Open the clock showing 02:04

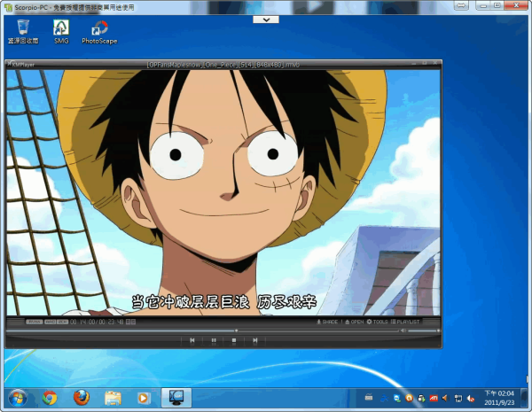[x=499, y=398]
